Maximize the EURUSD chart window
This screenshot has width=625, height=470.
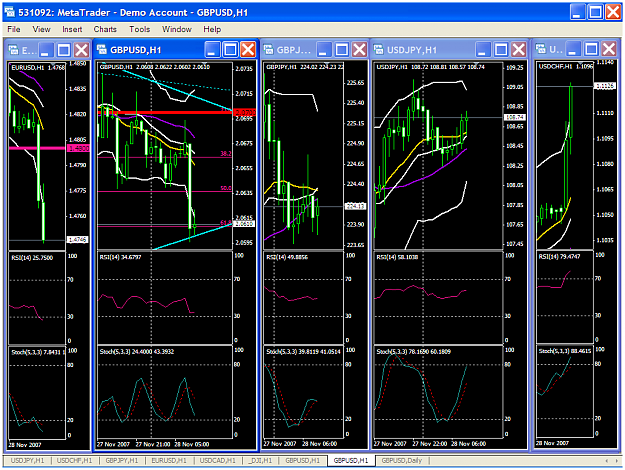coord(64,50)
